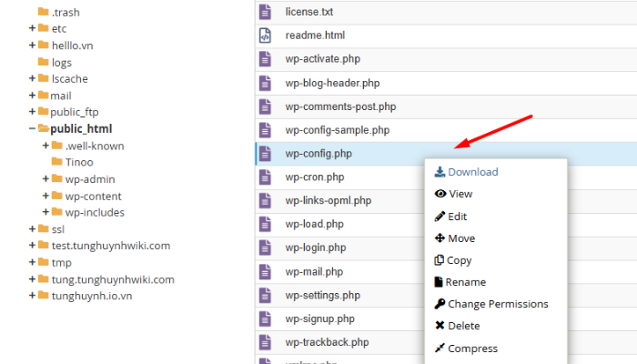
Task: Select the .trash folder in sidebar
Action: (66, 12)
